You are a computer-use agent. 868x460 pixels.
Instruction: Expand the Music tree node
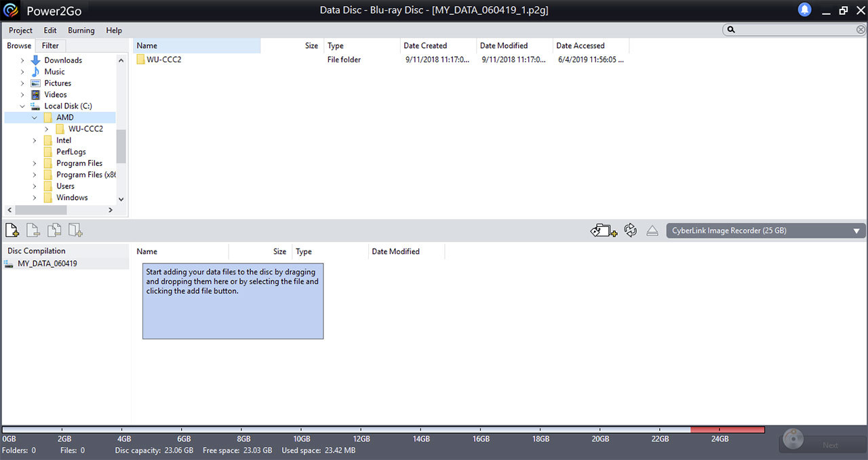pyautogui.click(x=22, y=72)
